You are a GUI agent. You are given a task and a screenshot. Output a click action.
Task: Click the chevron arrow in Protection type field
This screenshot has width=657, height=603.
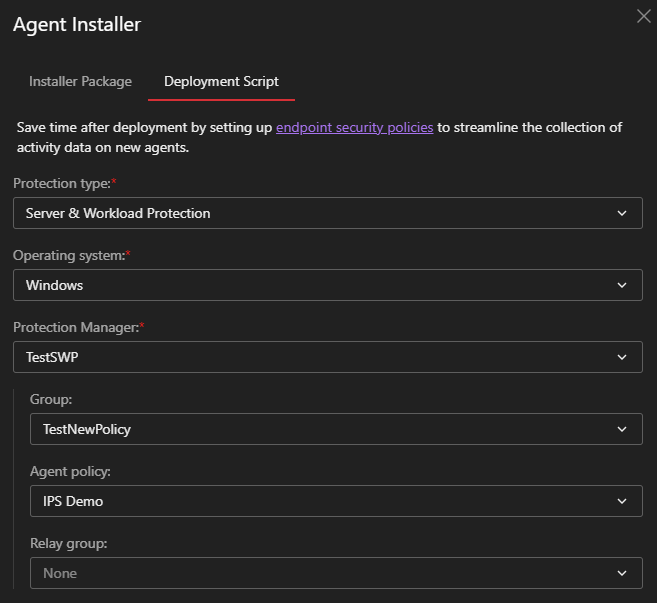[622, 213]
